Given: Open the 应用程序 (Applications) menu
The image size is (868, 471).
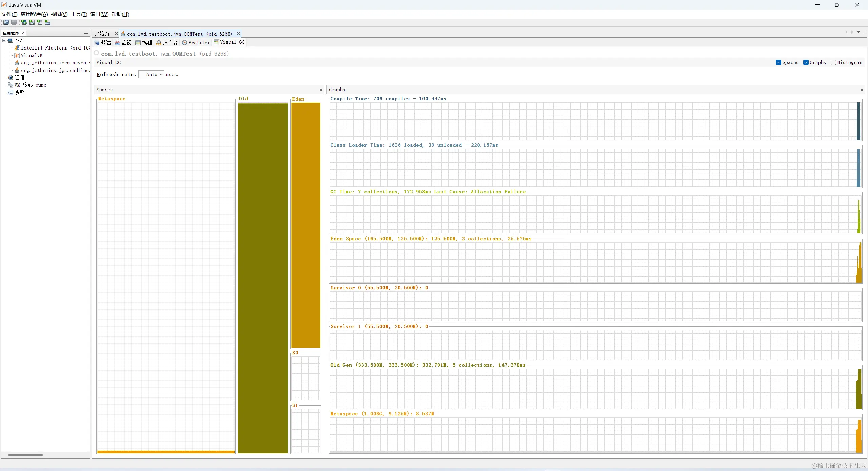Looking at the screenshot, I should click(x=34, y=14).
